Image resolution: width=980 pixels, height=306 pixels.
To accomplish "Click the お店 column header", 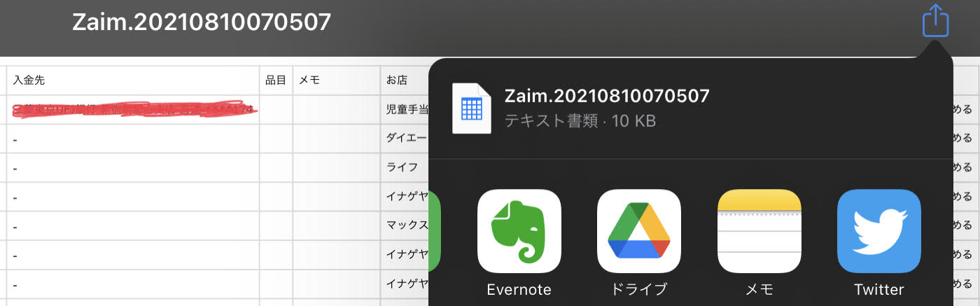I will coord(405,81).
